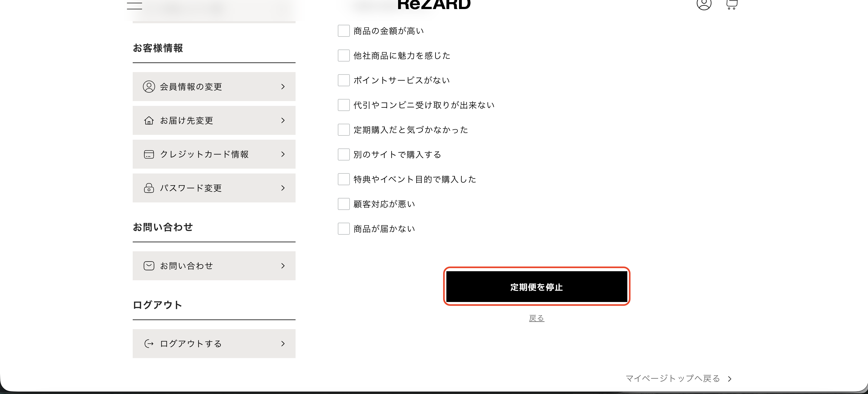Click the logout arrow icon
868x394 pixels.
pyautogui.click(x=149, y=344)
